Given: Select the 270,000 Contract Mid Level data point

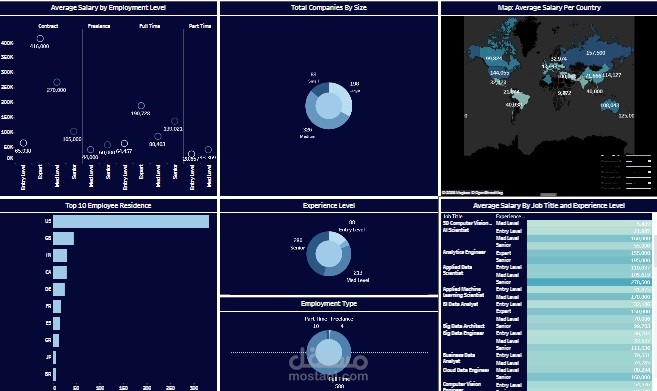Looking at the screenshot, I should (x=57, y=82).
